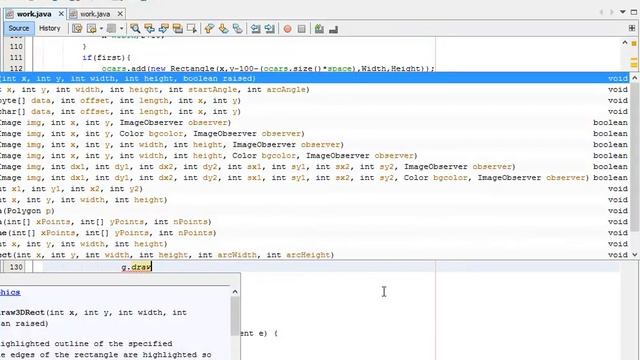Select completion 'Image img, int x, int y, ImageObserver observer'
The image size is (640, 360).
(314, 122)
